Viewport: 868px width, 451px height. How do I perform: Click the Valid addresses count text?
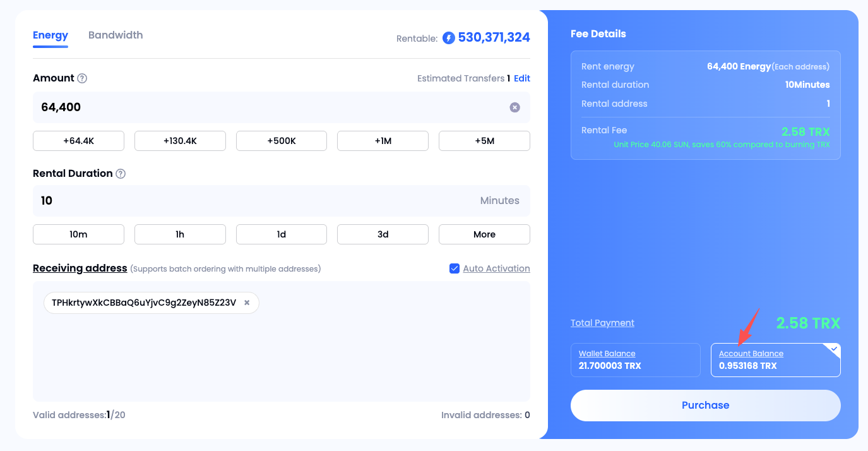tap(79, 415)
